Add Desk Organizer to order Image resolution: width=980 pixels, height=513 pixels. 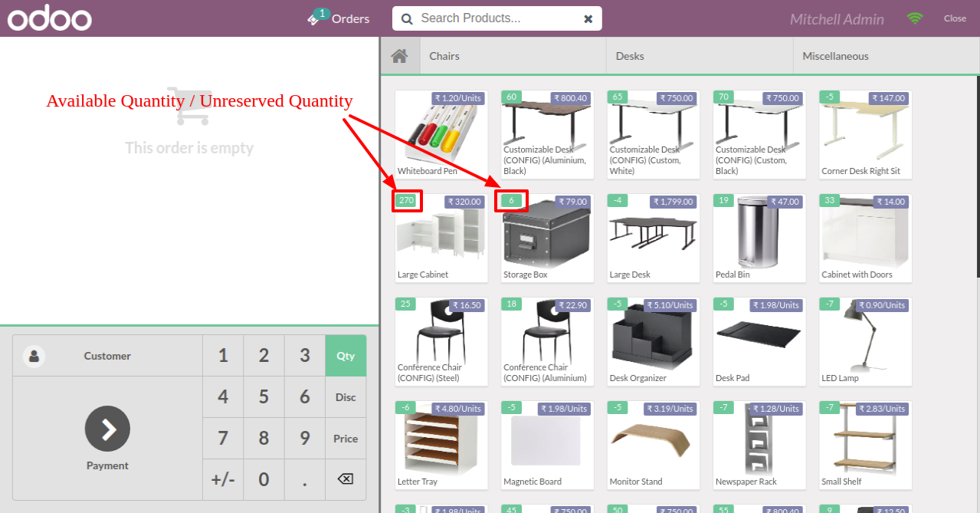coord(653,341)
